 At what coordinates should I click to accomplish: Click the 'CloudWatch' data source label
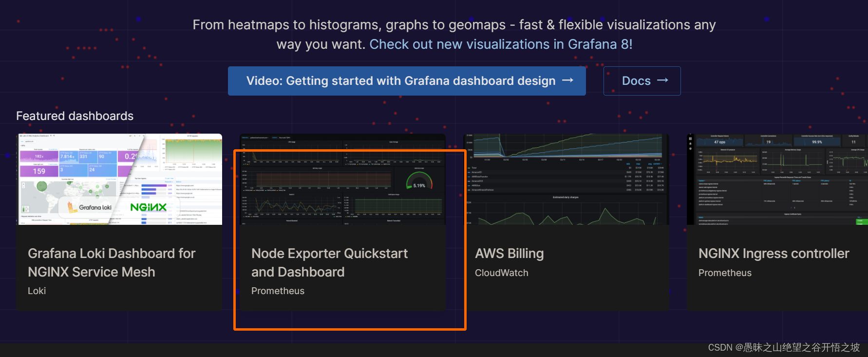coord(501,273)
